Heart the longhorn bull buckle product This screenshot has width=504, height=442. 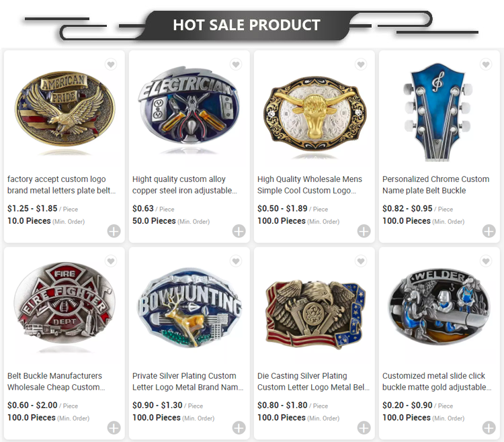pos(361,64)
